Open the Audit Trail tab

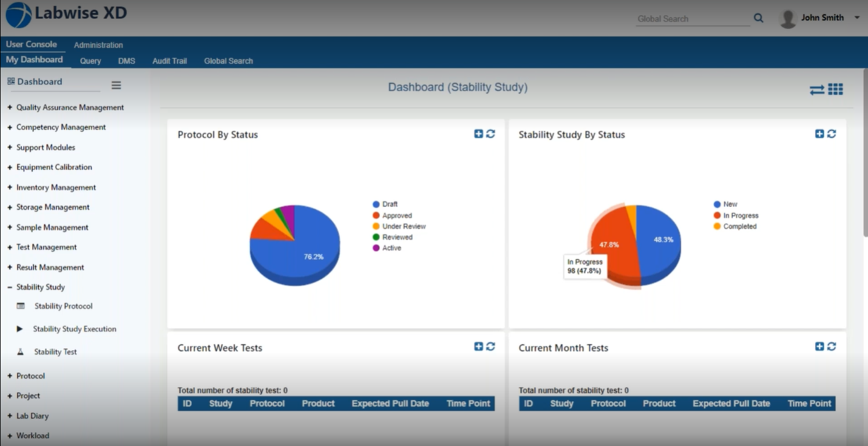point(169,61)
